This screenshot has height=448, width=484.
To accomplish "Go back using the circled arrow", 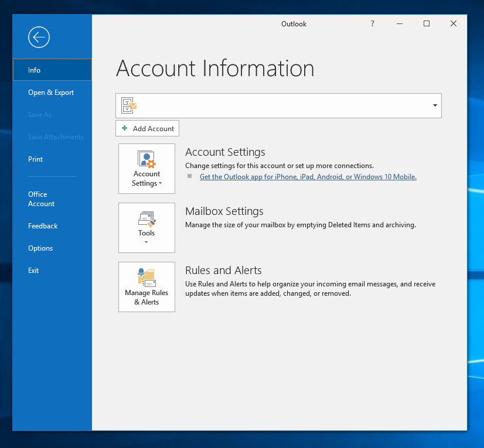I will [x=39, y=37].
